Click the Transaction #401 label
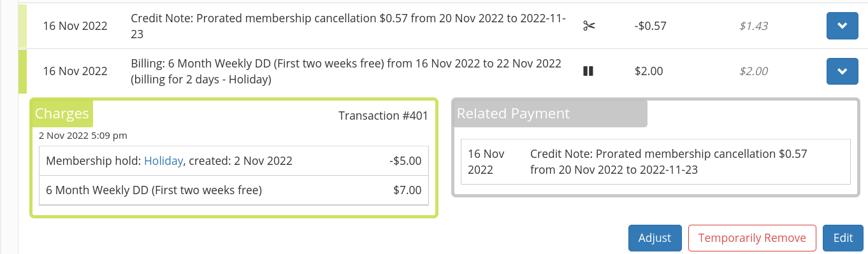Image resolution: width=868 pixels, height=254 pixels. coord(383,116)
